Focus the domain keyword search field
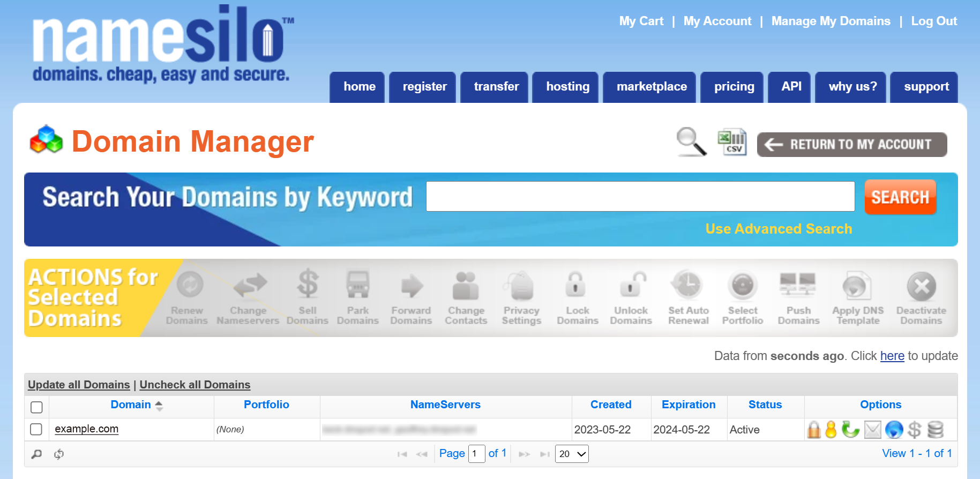Image resolution: width=980 pixels, height=479 pixels. pos(640,197)
